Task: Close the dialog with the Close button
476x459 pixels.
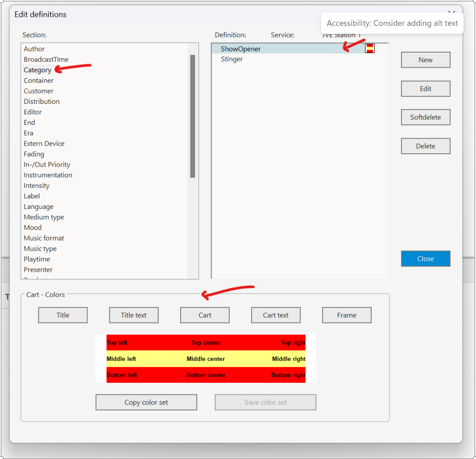Action: (425, 259)
